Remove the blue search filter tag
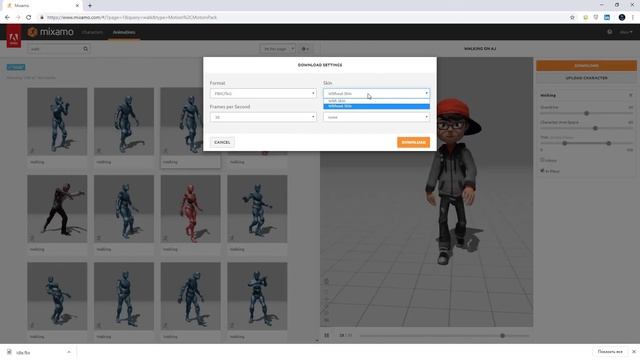 coord(16,67)
